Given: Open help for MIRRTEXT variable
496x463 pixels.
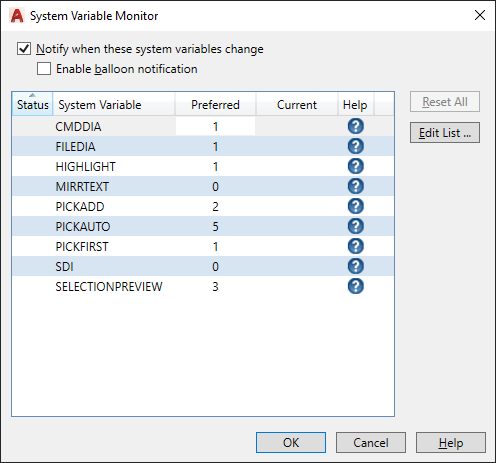Looking at the screenshot, I should click(x=356, y=186).
